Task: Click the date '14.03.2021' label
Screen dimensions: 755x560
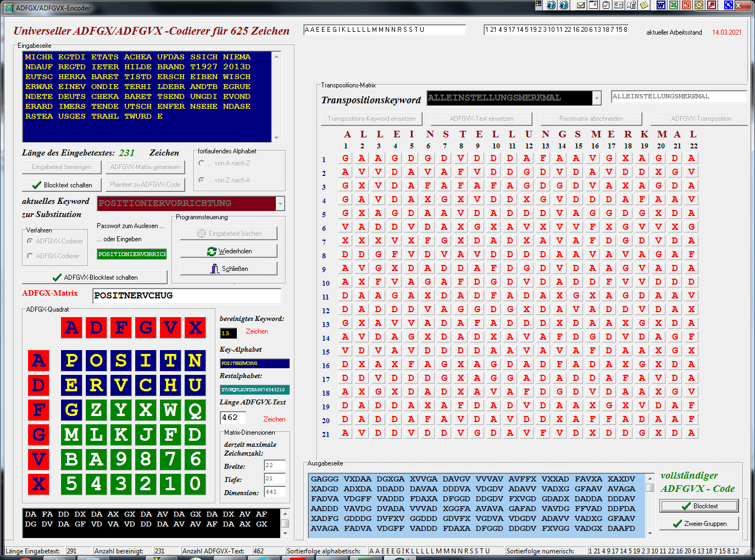Action: [x=727, y=32]
